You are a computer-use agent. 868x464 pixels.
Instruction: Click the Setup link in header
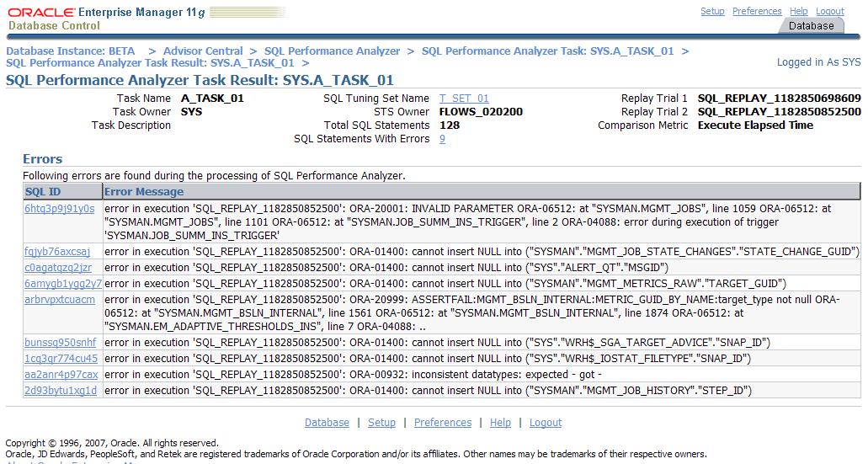coord(712,11)
